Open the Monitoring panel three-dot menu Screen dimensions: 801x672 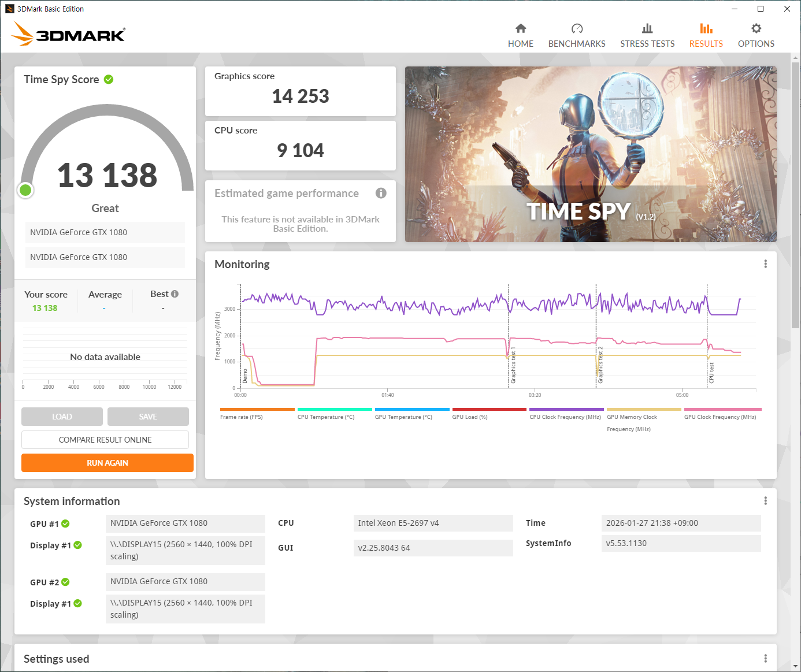coord(765,264)
